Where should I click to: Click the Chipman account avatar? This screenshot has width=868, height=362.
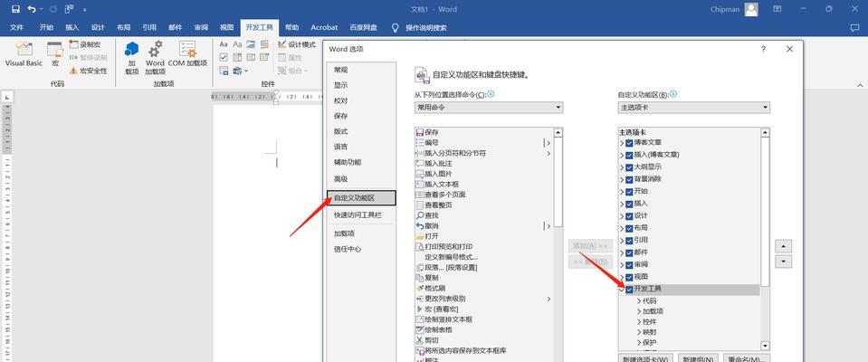(751, 9)
